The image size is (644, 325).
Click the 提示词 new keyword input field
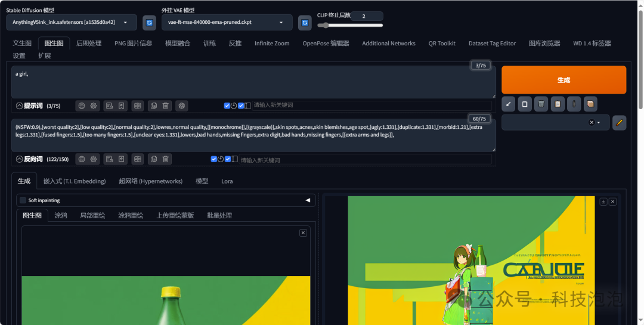coord(371,106)
